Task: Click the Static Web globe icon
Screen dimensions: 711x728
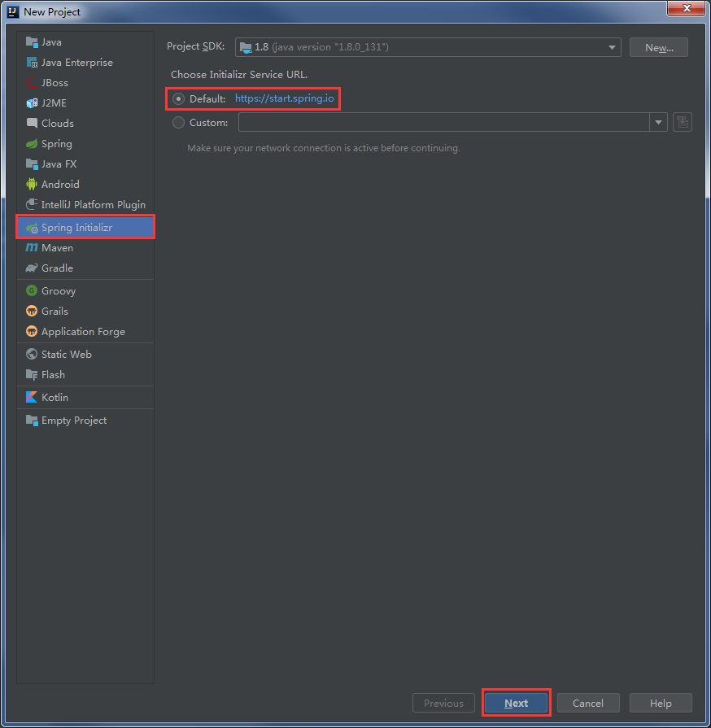Action: (x=32, y=355)
